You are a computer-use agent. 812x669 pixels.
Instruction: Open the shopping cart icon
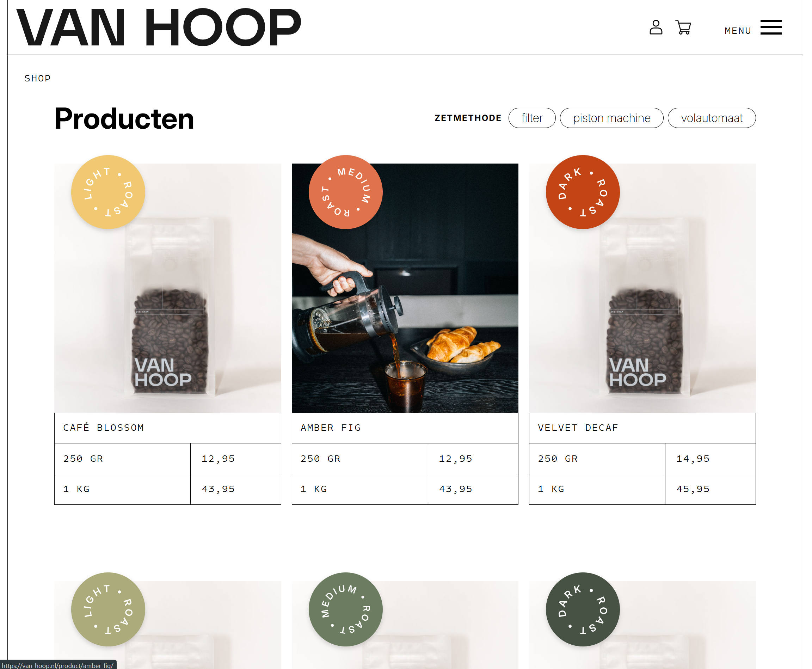coord(683,27)
